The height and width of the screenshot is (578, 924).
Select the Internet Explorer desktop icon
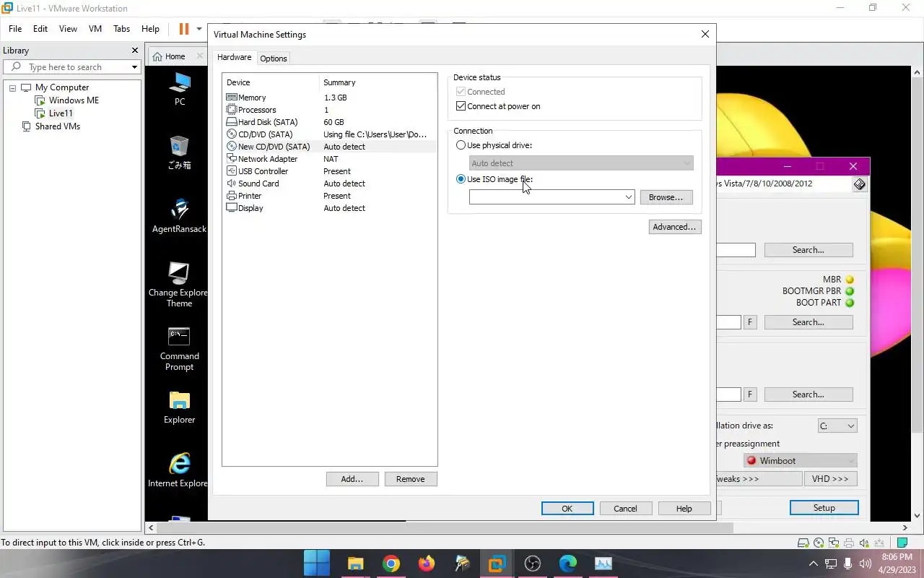pos(178,470)
